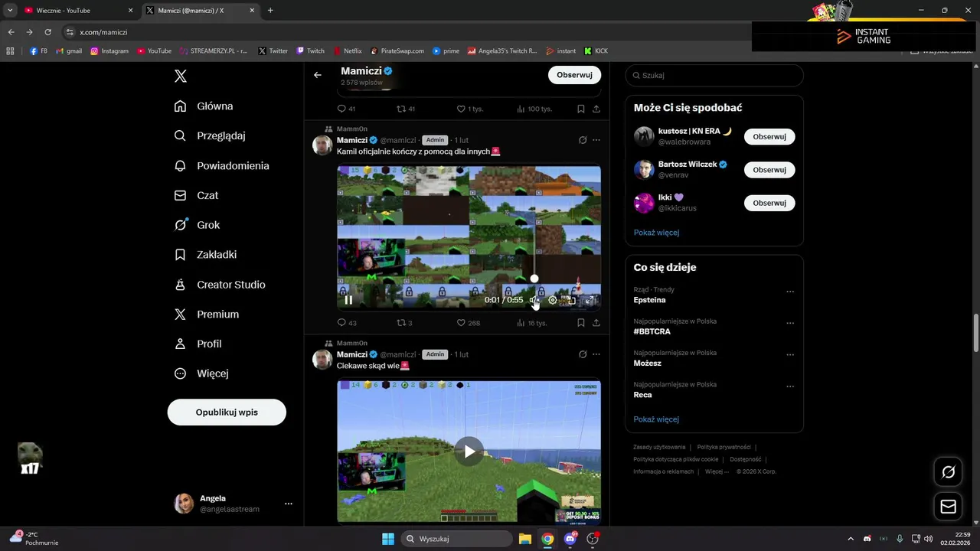Viewport: 980px width, 551px height.
Task: Open File Explorer from taskbar
Action: click(x=525, y=539)
